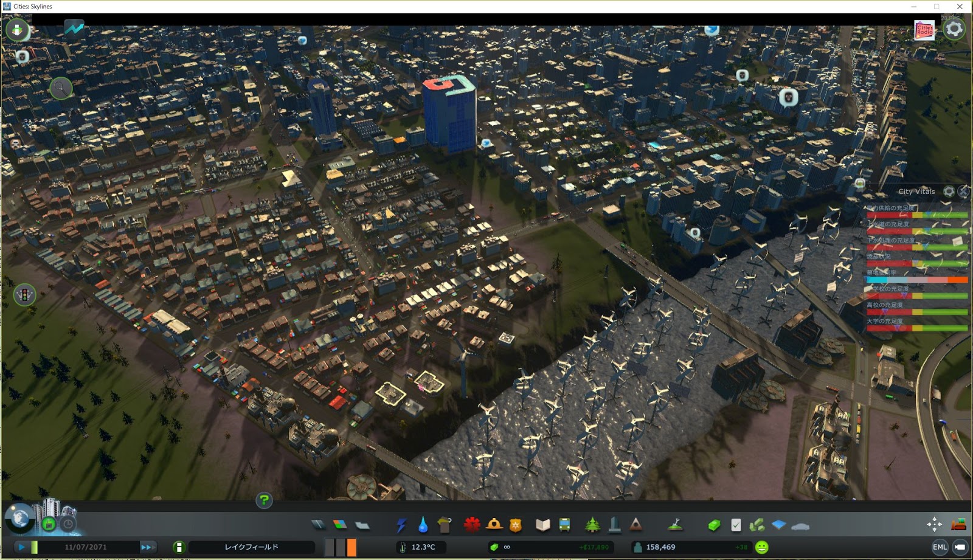This screenshot has width=973, height=560.
Task: Open the Economy money panel
Action: pyautogui.click(x=715, y=525)
